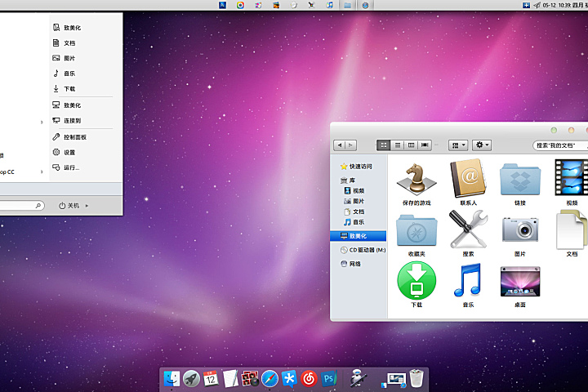
Task: Open Photo Booth in the dock
Action: [x=250, y=379]
